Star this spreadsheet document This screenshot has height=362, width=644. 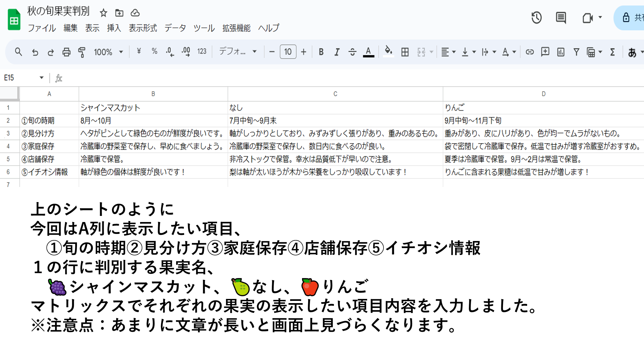pos(103,13)
